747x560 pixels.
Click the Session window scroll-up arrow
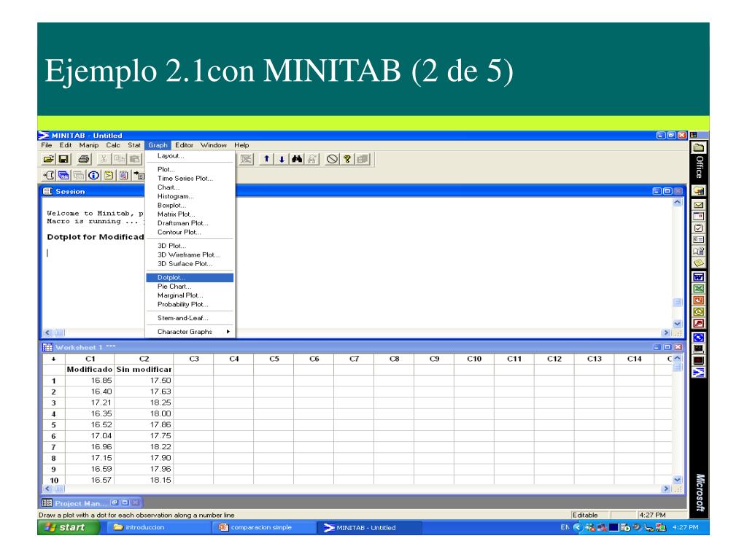tap(678, 203)
